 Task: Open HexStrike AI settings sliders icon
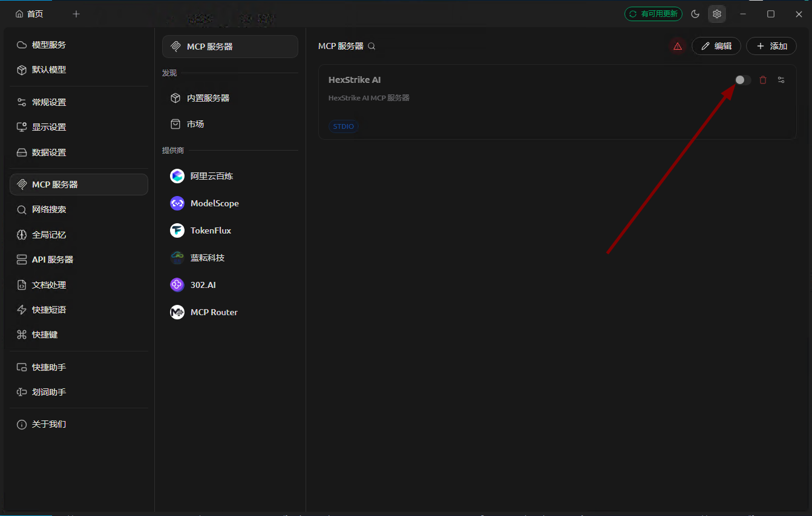(x=781, y=80)
